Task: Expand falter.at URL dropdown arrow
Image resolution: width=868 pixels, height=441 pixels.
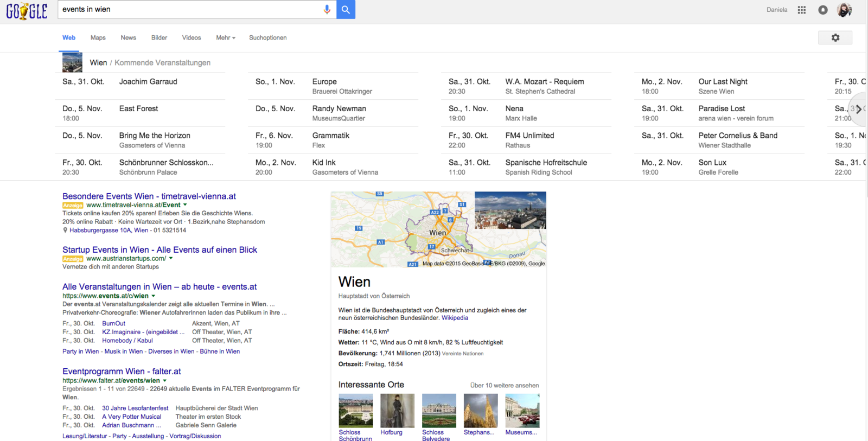Action: point(165,381)
